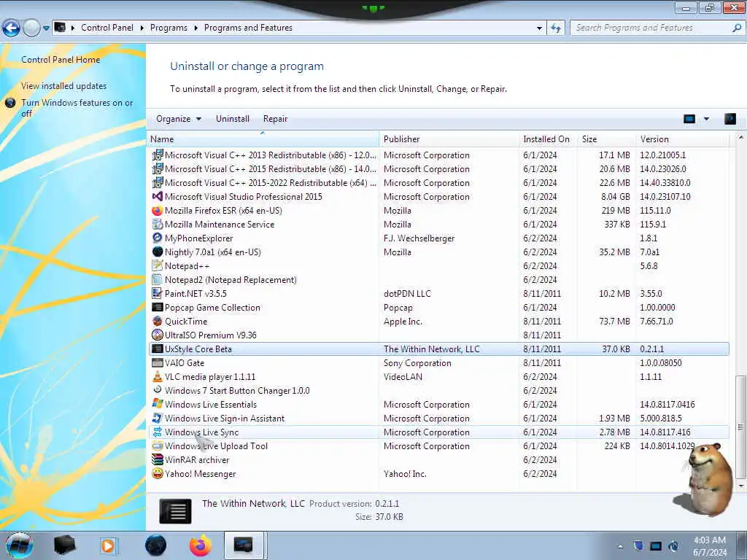747x560 pixels.
Task: Sort the list by Installed On column
Action: (x=548, y=139)
